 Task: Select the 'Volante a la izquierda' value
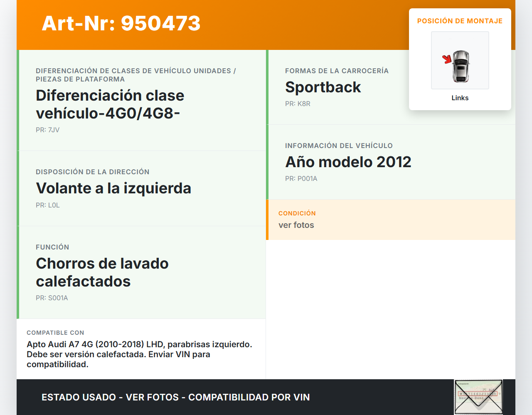[x=113, y=188]
